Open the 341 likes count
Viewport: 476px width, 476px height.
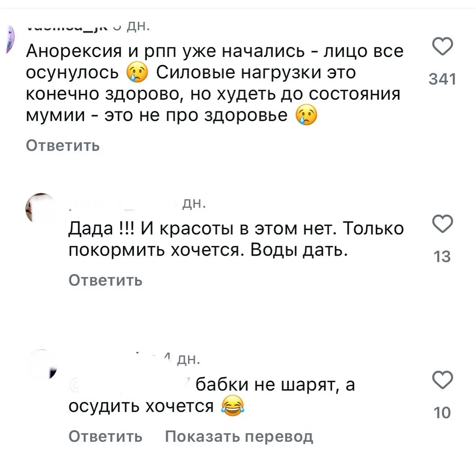click(x=442, y=79)
